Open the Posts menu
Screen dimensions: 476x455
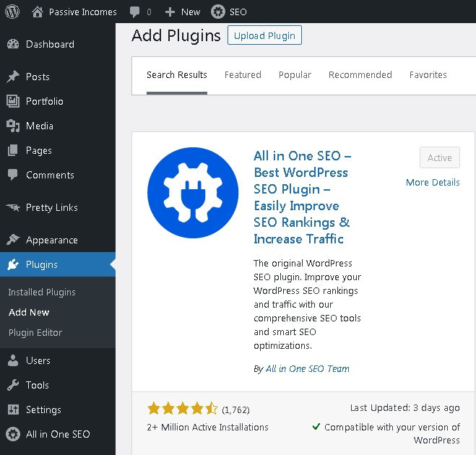tap(38, 77)
